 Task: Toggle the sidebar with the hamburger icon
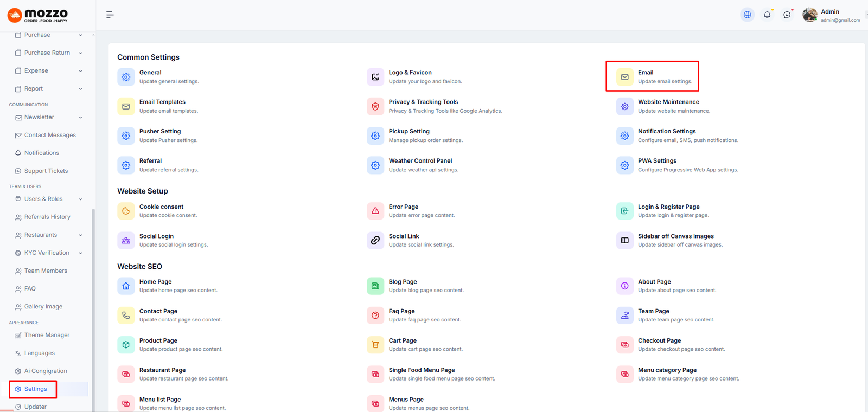110,15
